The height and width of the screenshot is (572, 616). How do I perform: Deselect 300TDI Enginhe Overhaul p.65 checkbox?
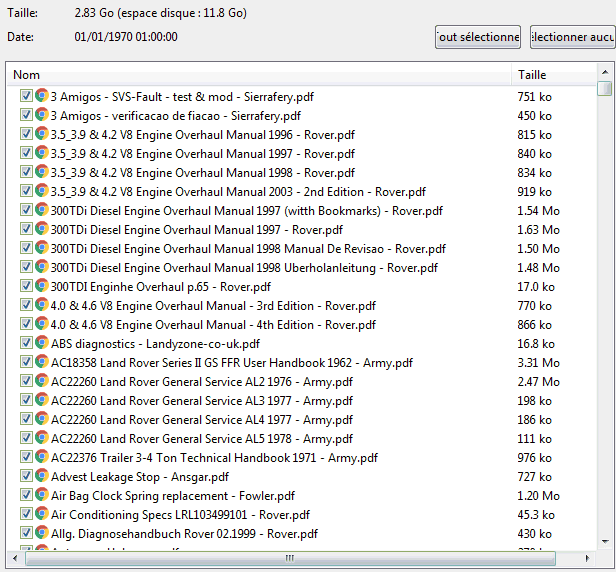[x=26, y=286]
